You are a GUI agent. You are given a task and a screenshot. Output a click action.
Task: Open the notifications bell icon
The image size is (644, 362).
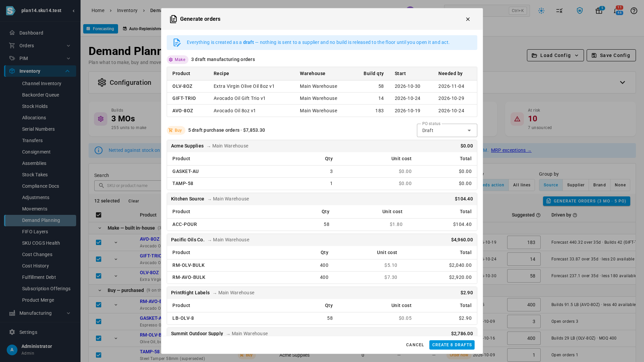(616, 11)
